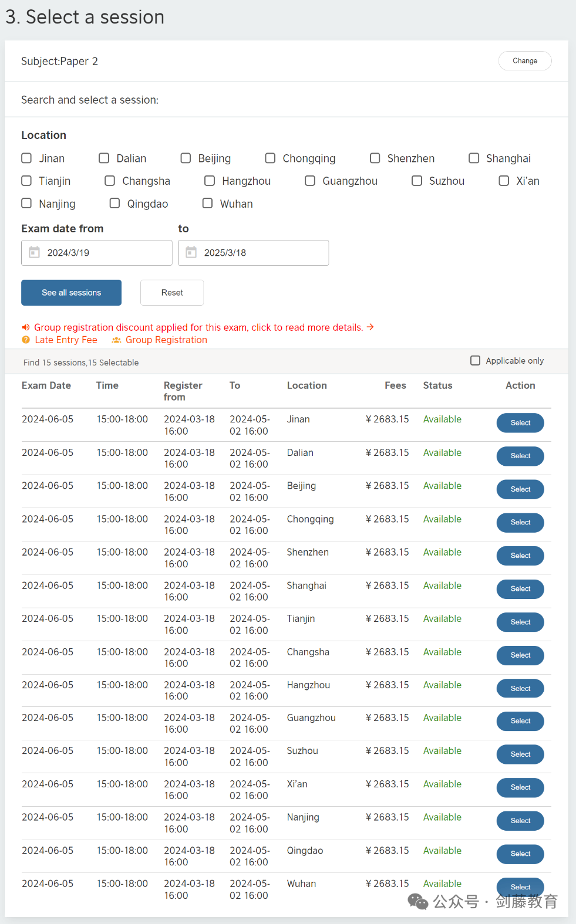Select the Jinan session

(x=520, y=423)
